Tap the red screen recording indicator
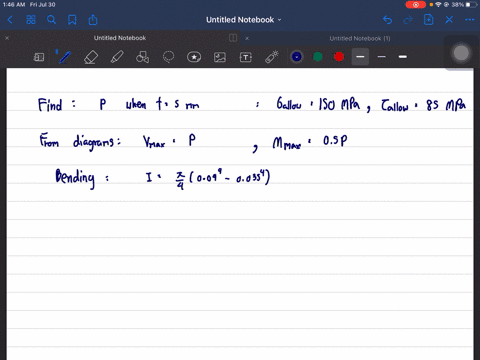Image resolution: width=480 pixels, height=360 pixels. click(x=415, y=5)
